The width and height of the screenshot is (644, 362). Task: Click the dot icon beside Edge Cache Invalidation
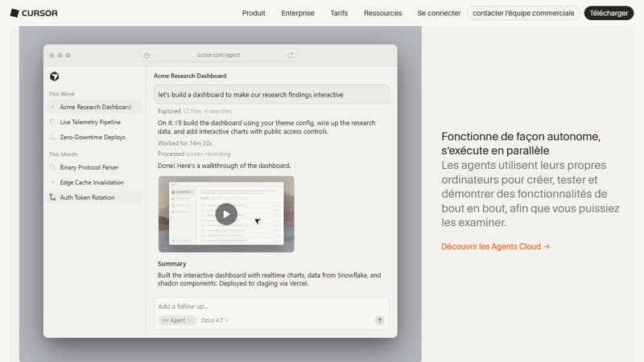pos(52,183)
